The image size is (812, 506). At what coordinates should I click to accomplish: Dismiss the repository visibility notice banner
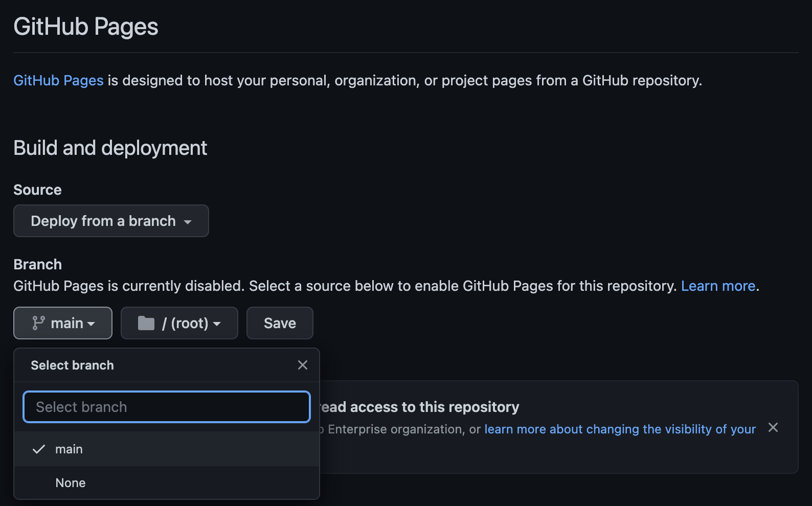773,427
